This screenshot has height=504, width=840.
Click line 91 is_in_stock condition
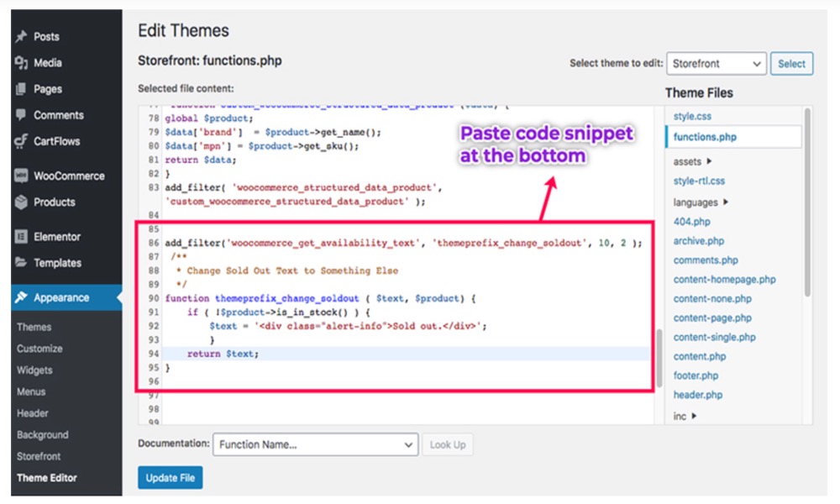279,312
